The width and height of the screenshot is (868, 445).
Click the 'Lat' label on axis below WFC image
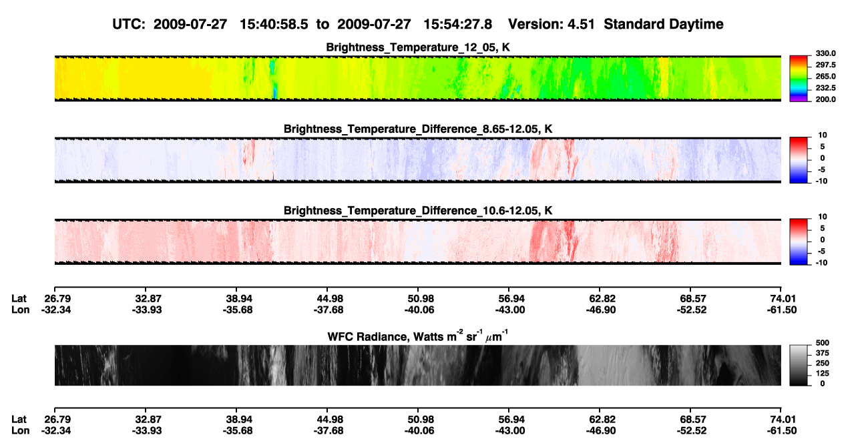coord(19,420)
